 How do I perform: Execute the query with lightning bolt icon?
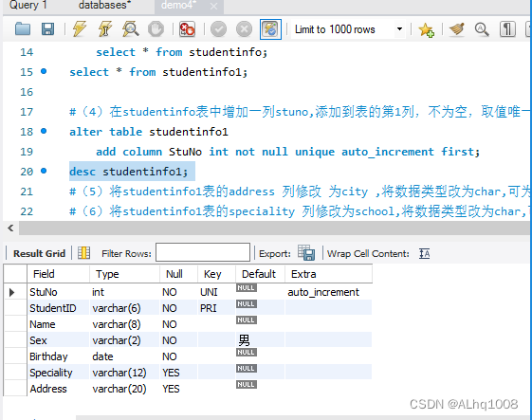pos(80,29)
